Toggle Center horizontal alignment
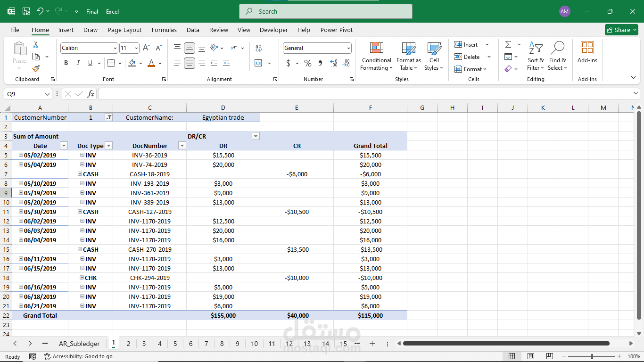 point(190,63)
